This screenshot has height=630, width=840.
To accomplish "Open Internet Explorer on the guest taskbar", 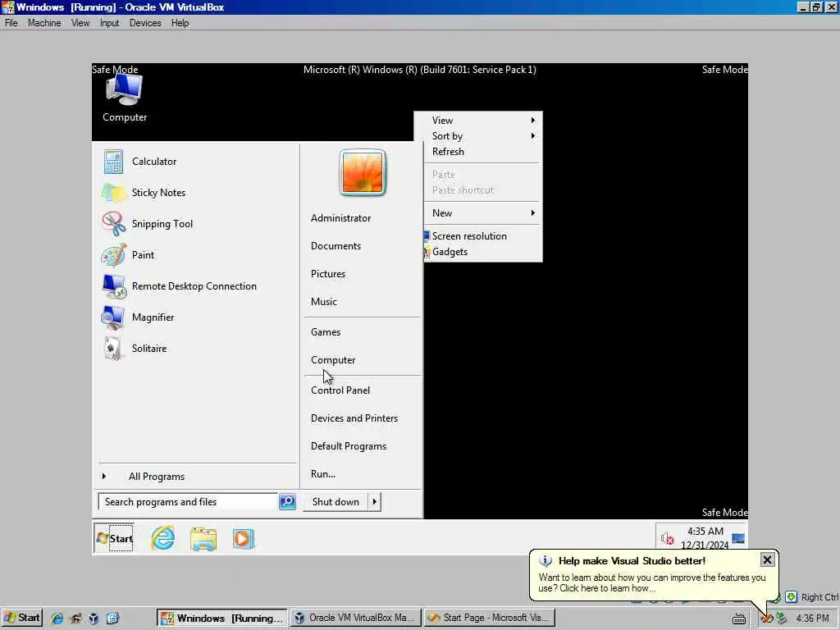I will tap(163, 538).
